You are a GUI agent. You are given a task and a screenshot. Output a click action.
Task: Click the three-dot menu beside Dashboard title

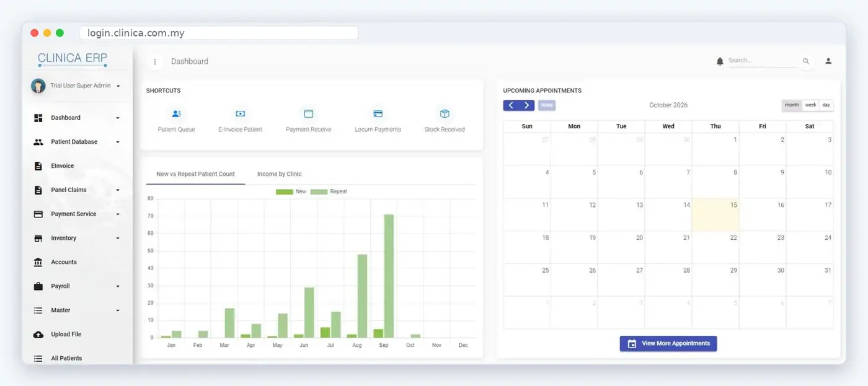tap(155, 61)
